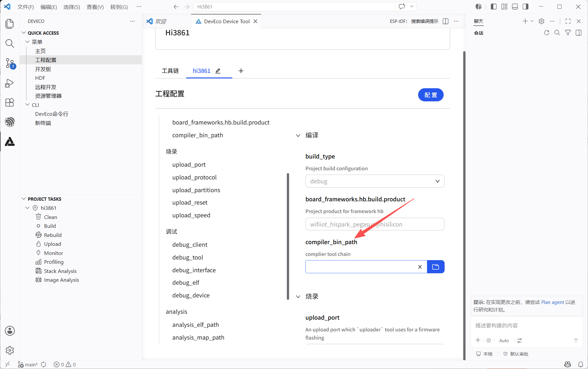Open the Accounts menu in activity bar
The image size is (588, 369).
[10, 331]
